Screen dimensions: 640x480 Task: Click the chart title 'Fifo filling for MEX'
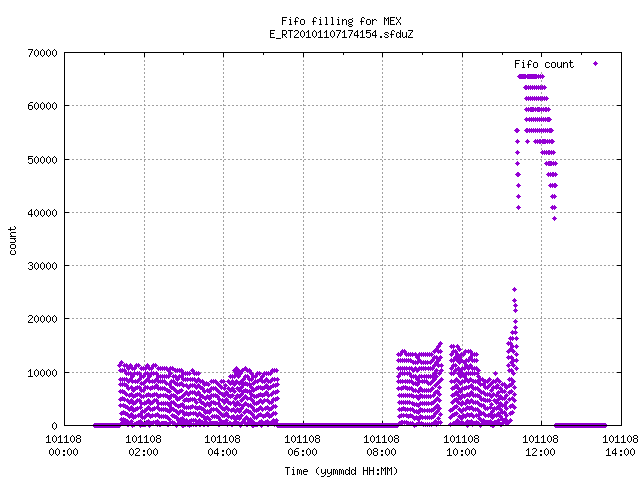[x=341, y=21]
